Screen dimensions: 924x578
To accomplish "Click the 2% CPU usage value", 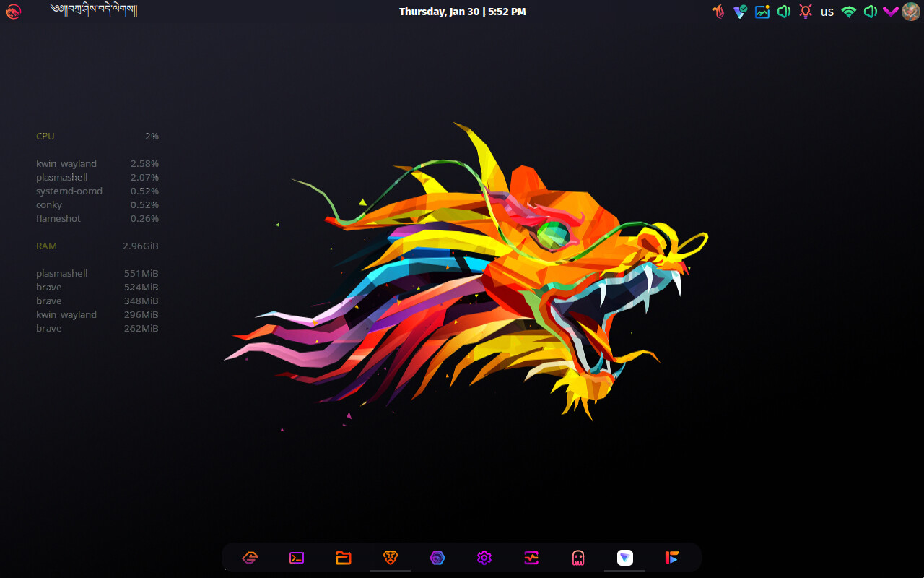I will click(152, 137).
